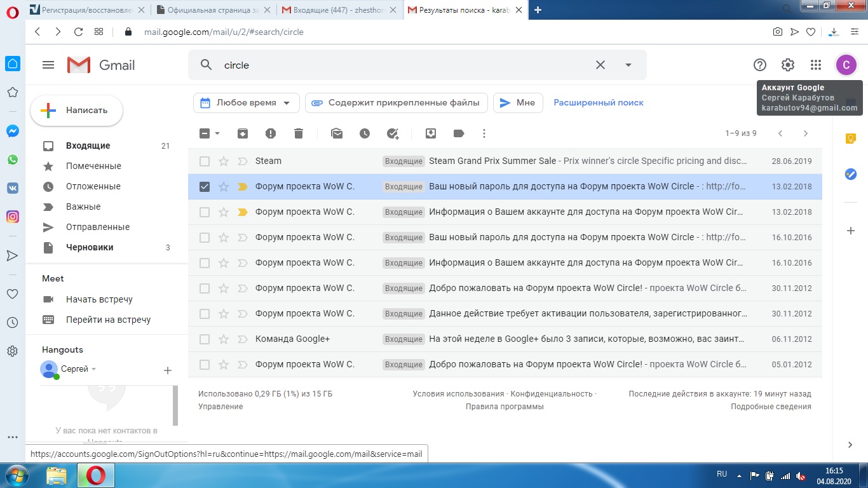868x488 pixels.
Task: Star the Steam Grand Prix email
Action: click(223, 161)
